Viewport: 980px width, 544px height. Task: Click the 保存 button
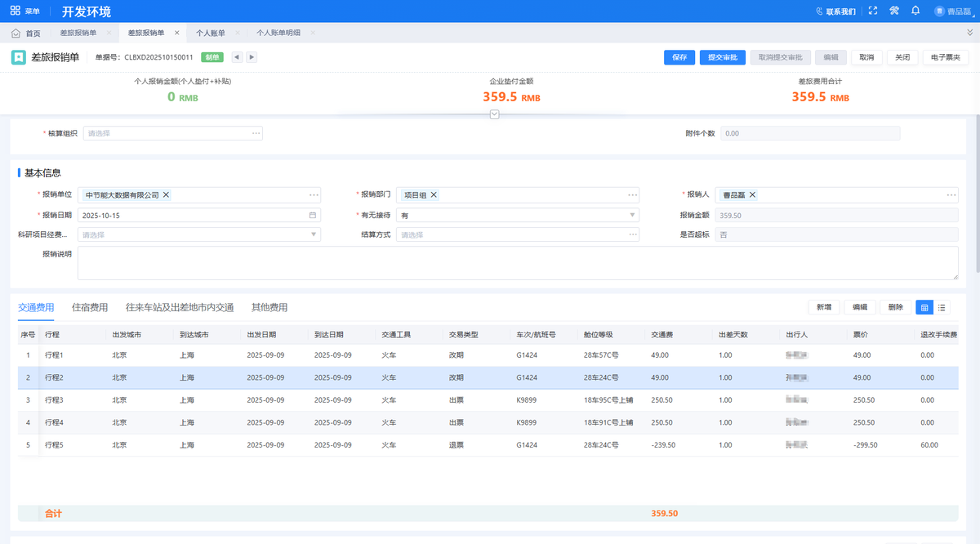click(x=679, y=57)
